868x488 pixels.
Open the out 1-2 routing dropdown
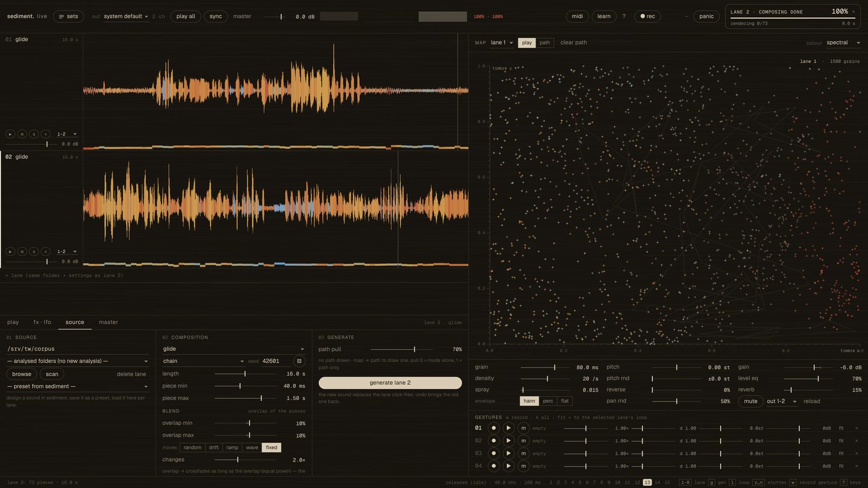click(x=782, y=401)
